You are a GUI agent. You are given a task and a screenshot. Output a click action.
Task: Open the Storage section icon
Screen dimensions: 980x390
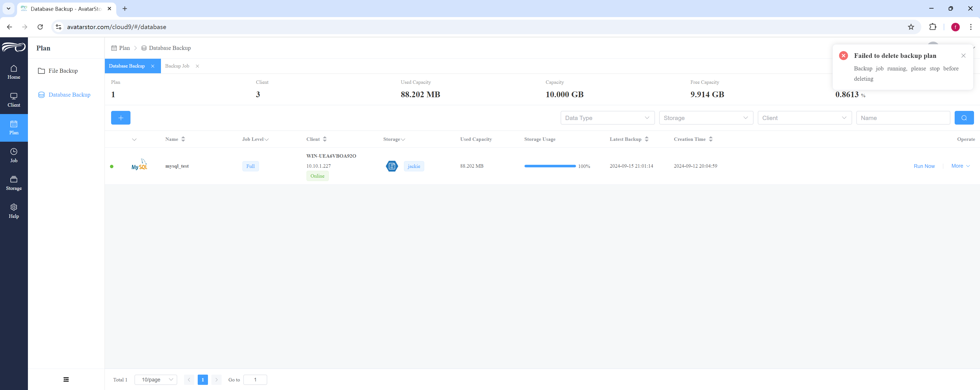[14, 179]
